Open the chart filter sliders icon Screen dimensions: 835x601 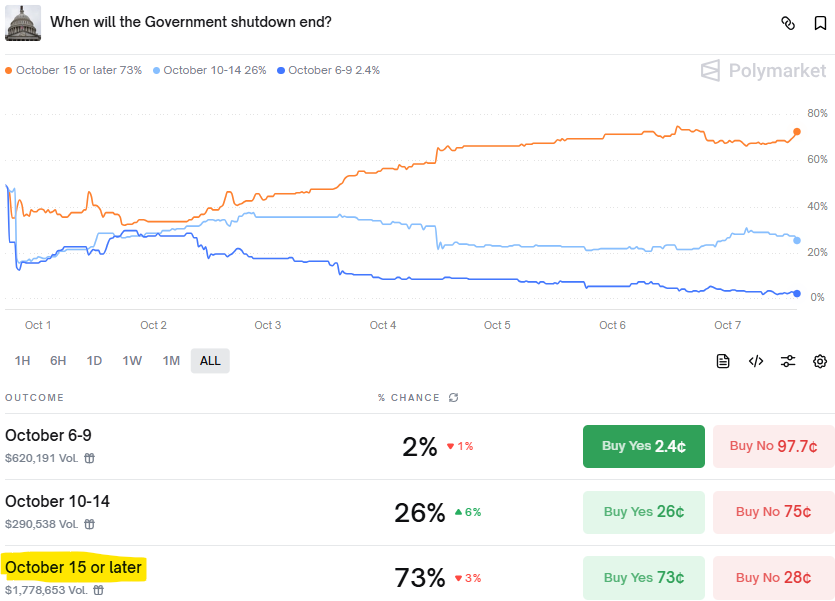point(788,361)
